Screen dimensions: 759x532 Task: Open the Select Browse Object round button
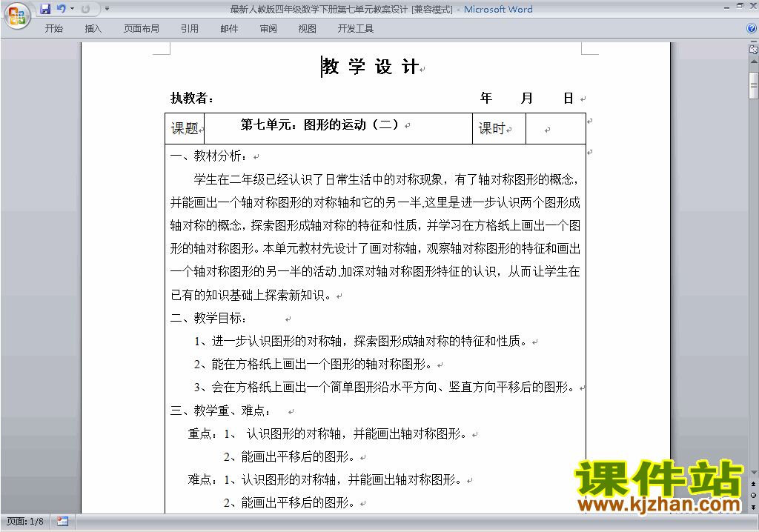point(753,495)
